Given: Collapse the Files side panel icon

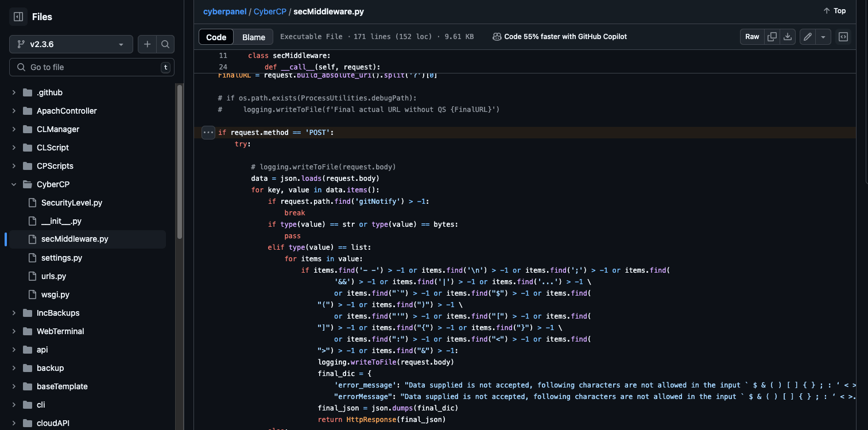Looking at the screenshot, I should 18,17.
